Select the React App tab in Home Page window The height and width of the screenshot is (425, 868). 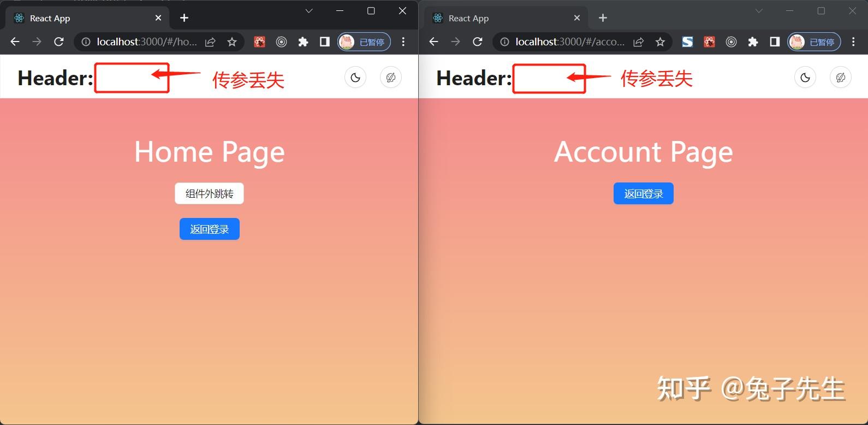[87, 18]
